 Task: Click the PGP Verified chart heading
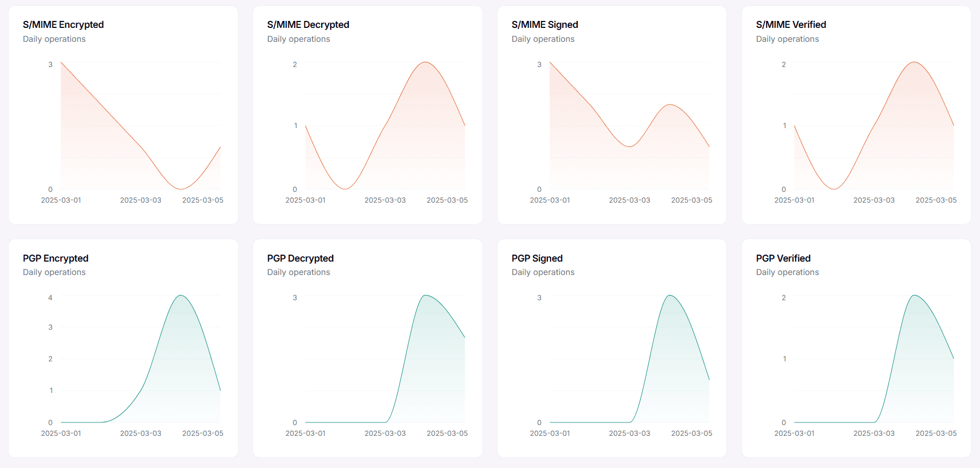pyautogui.click(x=783, y=258)
